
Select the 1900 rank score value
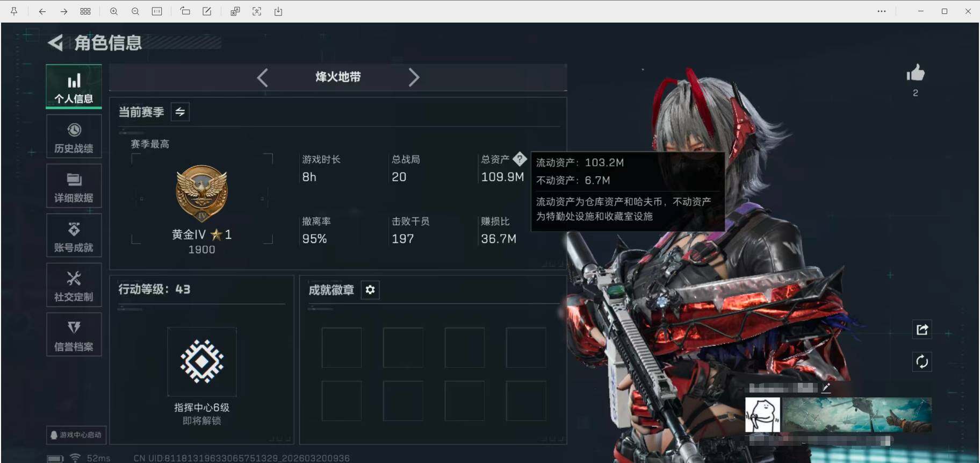coord(201,250)
